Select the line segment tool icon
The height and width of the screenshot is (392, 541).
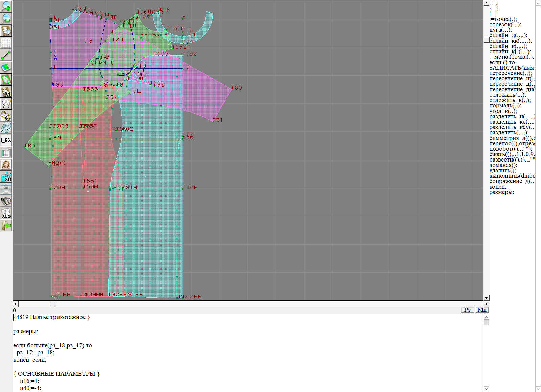tap(6, 55)
